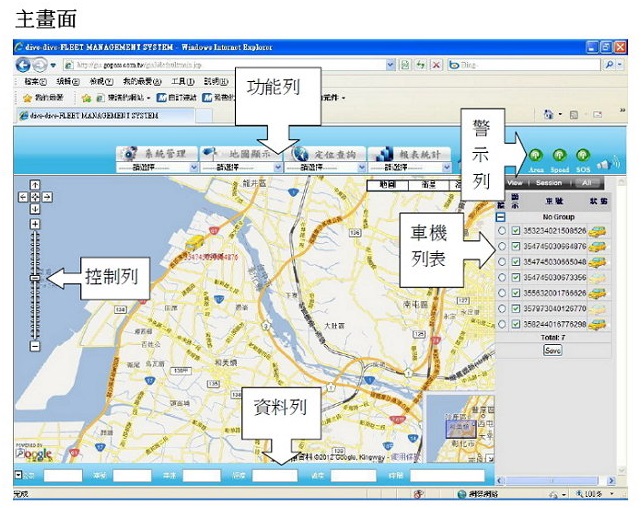The width and height of the screenshot is (641, 508).
Task: Switch map to satellite view button
Action: click(428, 185)
